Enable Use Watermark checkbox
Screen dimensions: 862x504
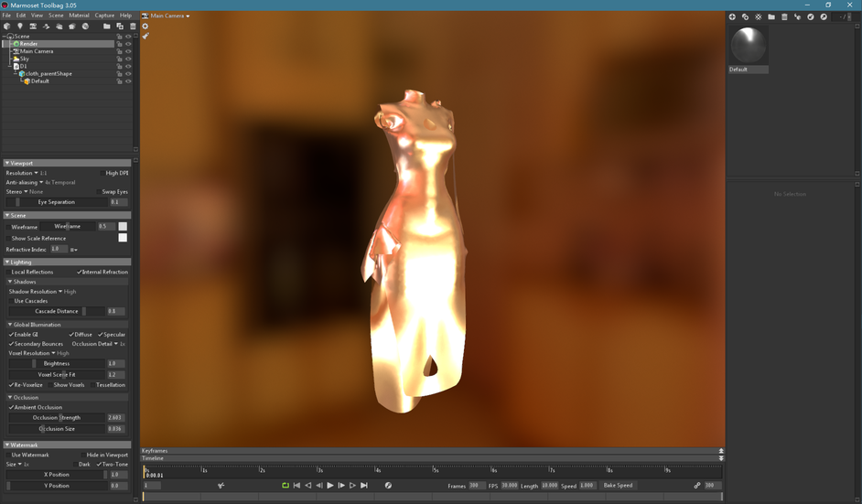coord(8,456)
